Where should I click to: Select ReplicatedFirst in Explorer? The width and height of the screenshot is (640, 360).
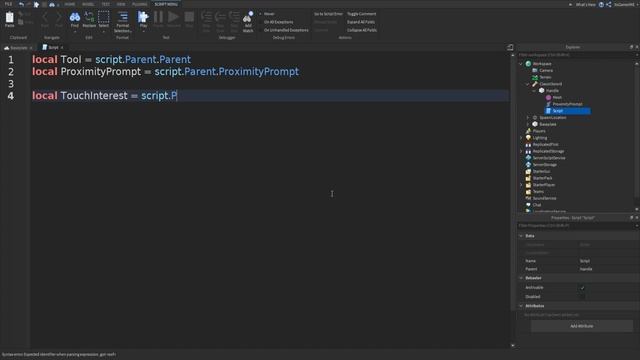[x=545, y=144]
